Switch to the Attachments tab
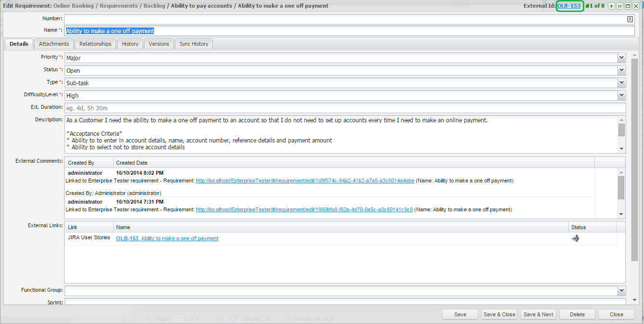The image size is (644, 324). click(54, 44)
